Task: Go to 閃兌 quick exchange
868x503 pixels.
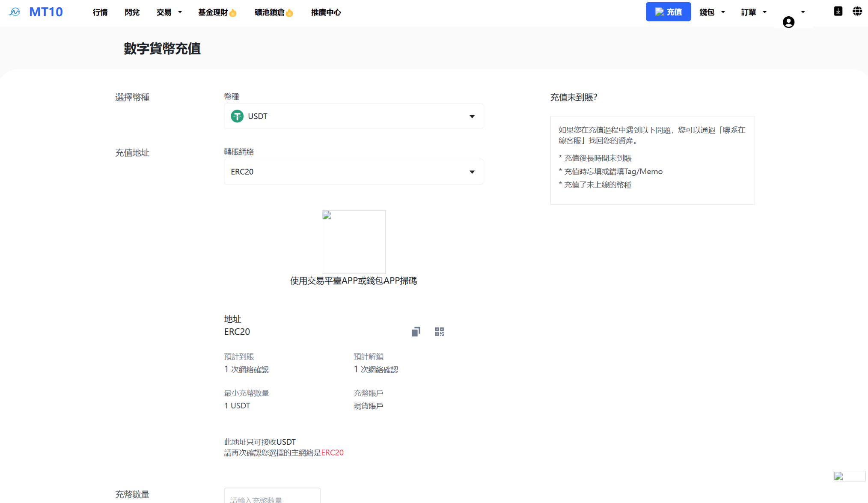Action: 132,12
